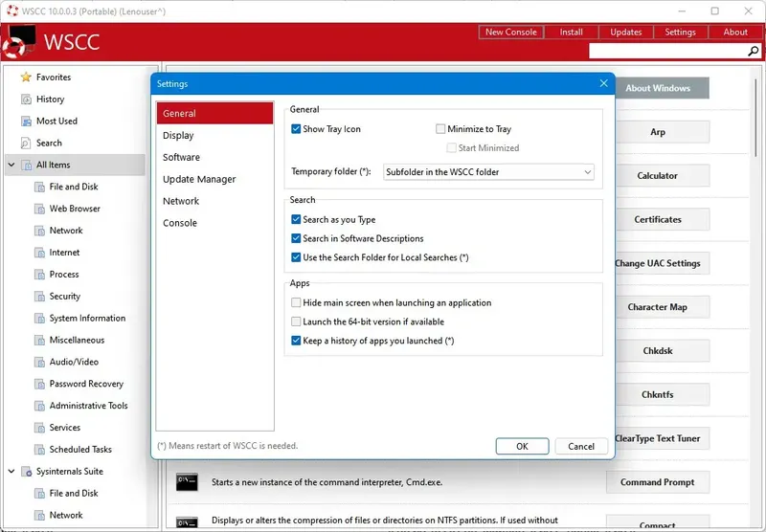Click the Miscellaneous category icon
The image size is (766, 532).
[39, 341]
